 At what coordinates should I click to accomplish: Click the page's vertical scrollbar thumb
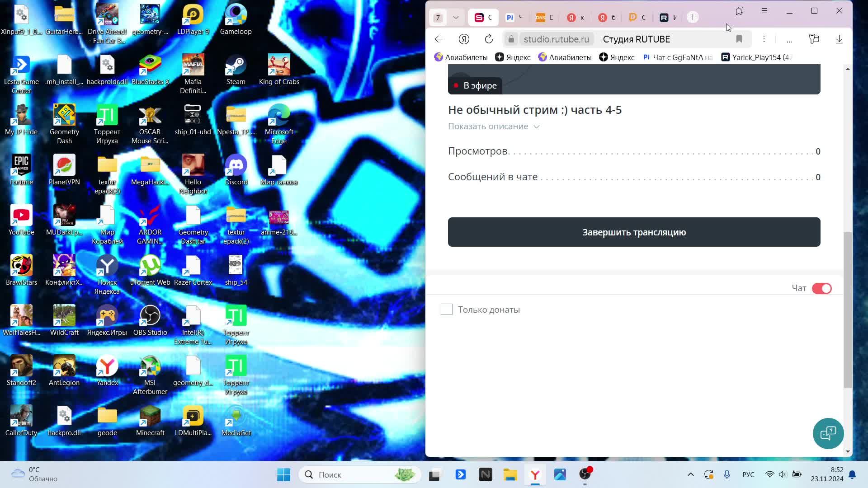tap(848, 310)
